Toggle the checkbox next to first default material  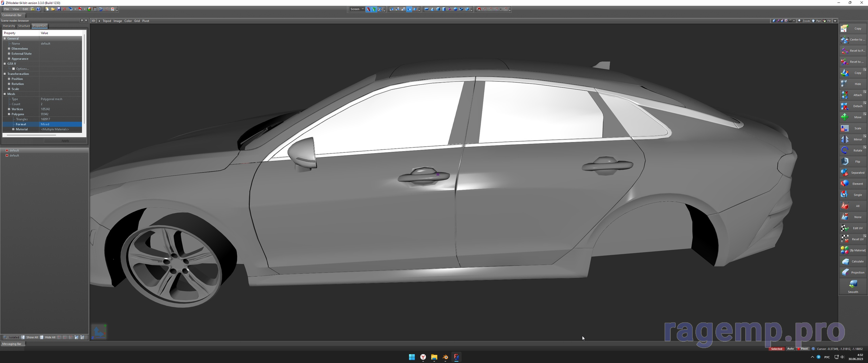(x=7, y=150)
